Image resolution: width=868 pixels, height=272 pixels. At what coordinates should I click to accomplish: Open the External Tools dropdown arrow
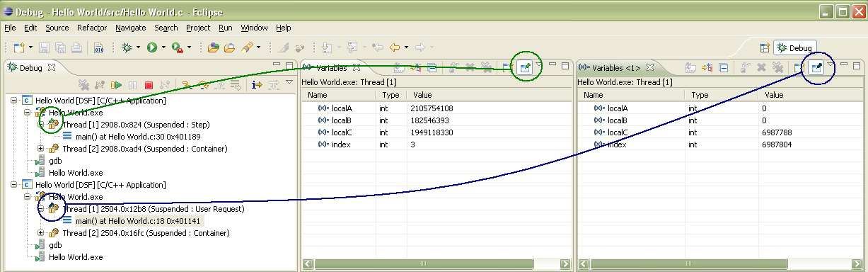[189, 47]
